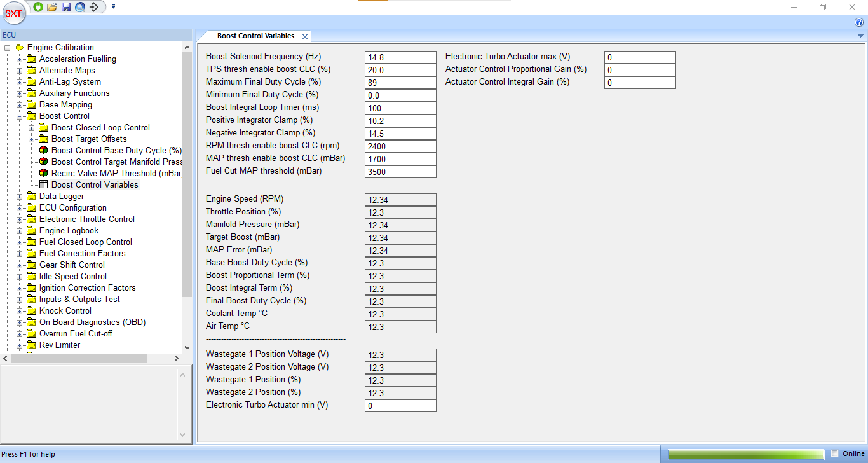The image size is (868, 463).
Task: Click the SXT application menu button
Action: (x=13, y=13)
